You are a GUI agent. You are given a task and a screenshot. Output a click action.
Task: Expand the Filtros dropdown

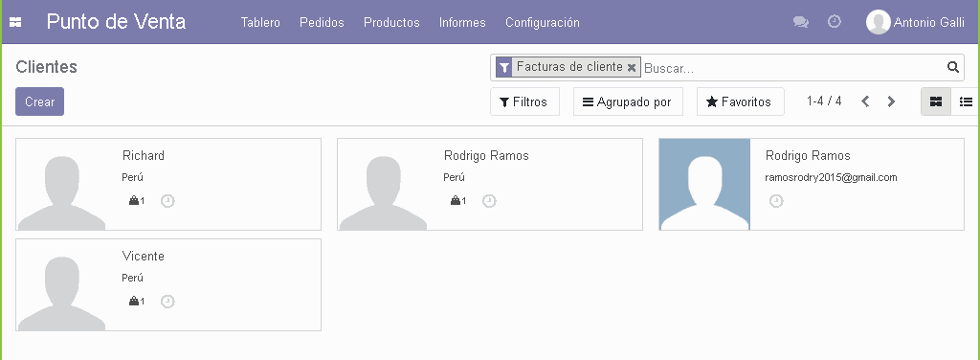pyautogui.click(x=524, y=101)
